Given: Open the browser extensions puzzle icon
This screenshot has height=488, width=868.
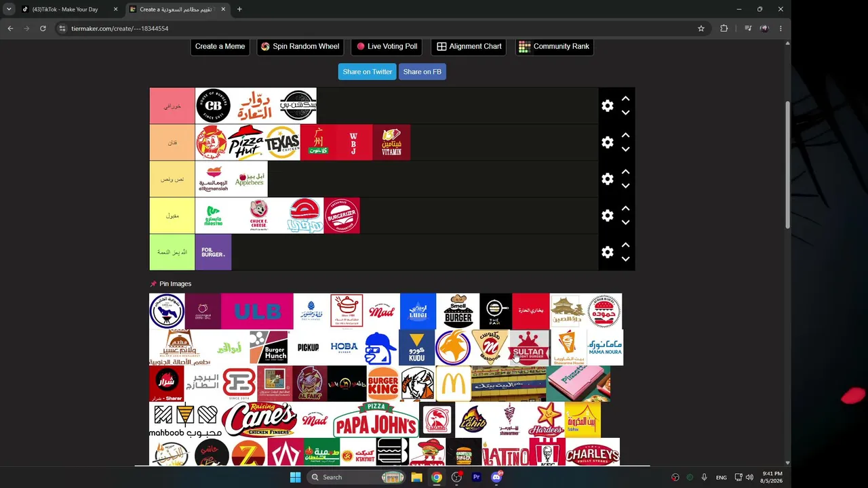Looking at the screenshot, I should pyautogui.click(x=724, y=28).
